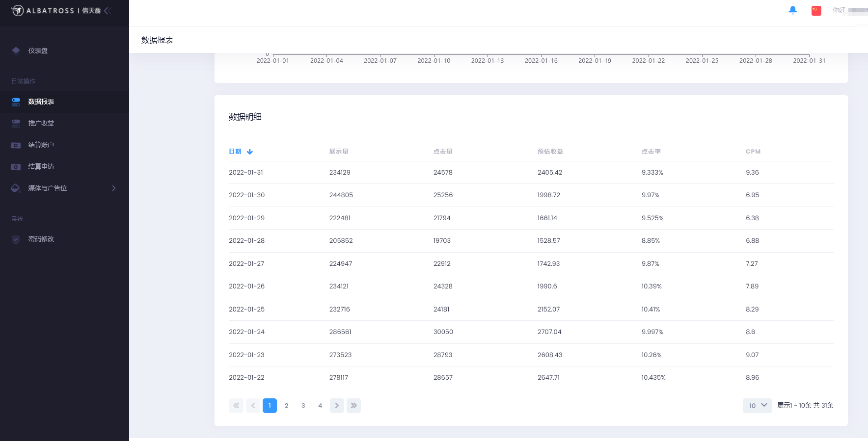
Task: Click the 结算账户 sidebar icon
Action: [x=16, y=145]
